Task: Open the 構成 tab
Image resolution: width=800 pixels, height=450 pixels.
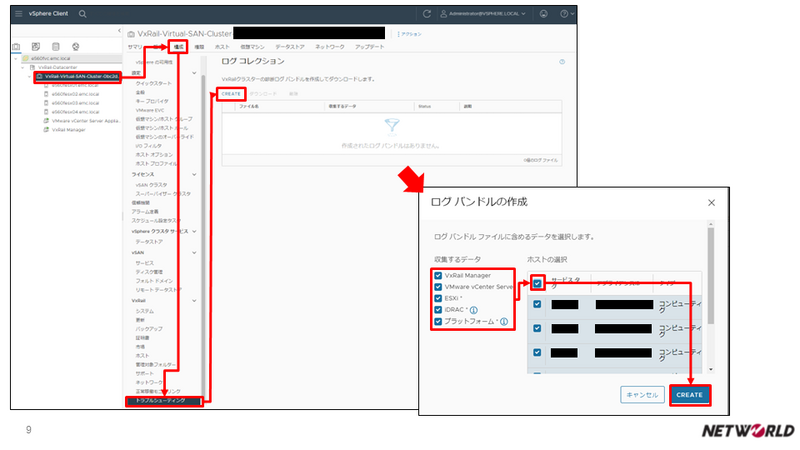Action: pyautogui.click(x=179, y=47)
